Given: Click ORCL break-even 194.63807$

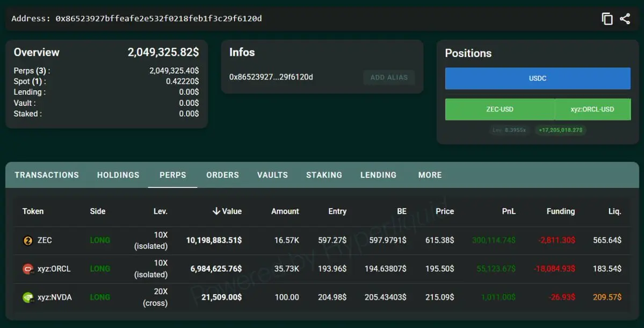Looking at the screenshot, I should tap(386, 269).
